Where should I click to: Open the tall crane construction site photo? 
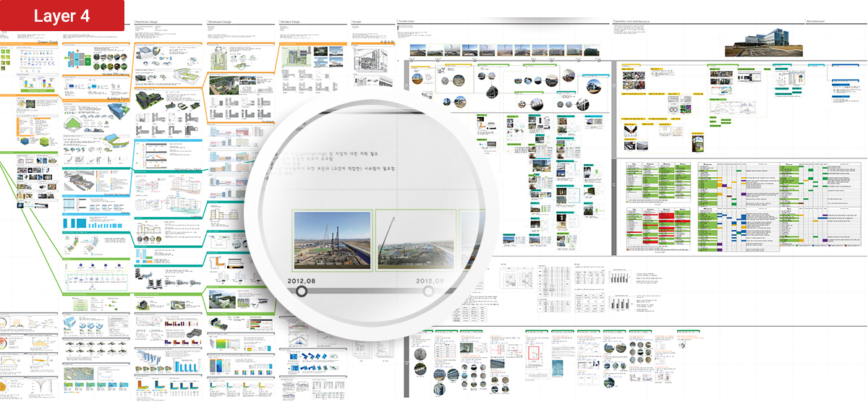click(x=416, y=240)
